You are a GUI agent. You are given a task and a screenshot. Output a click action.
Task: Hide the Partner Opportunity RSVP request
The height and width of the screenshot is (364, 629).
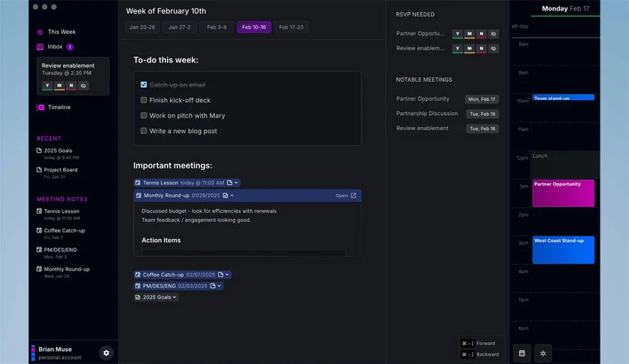pos(494,34)
